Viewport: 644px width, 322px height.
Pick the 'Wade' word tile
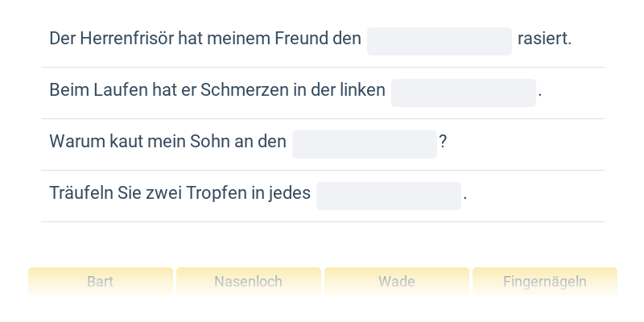(396, 282)
